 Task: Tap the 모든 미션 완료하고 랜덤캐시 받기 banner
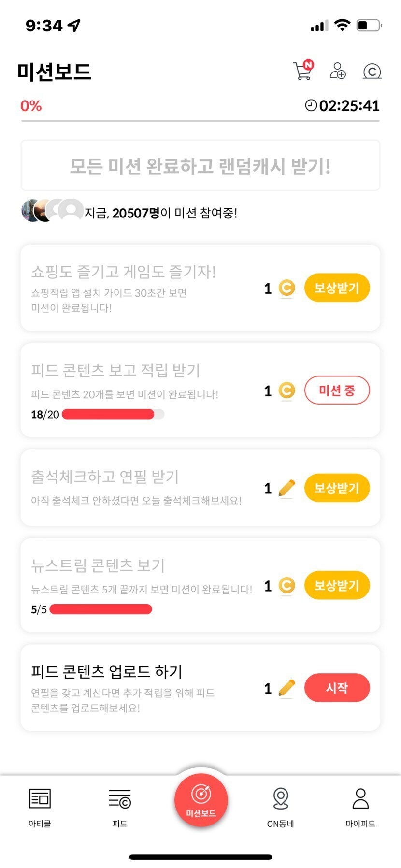200,166
